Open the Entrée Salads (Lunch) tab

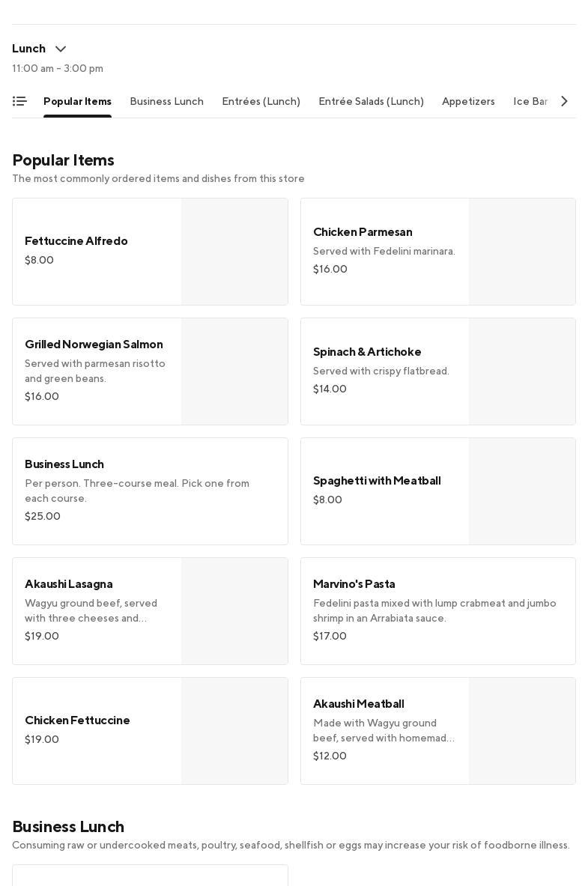click(x=371, y=101)
